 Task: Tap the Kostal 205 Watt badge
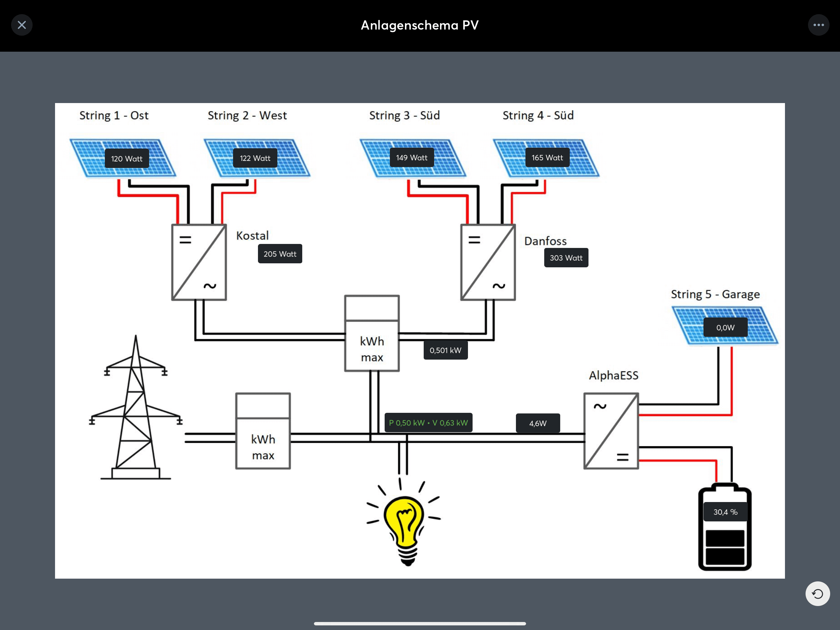click(x=280, y=254)
